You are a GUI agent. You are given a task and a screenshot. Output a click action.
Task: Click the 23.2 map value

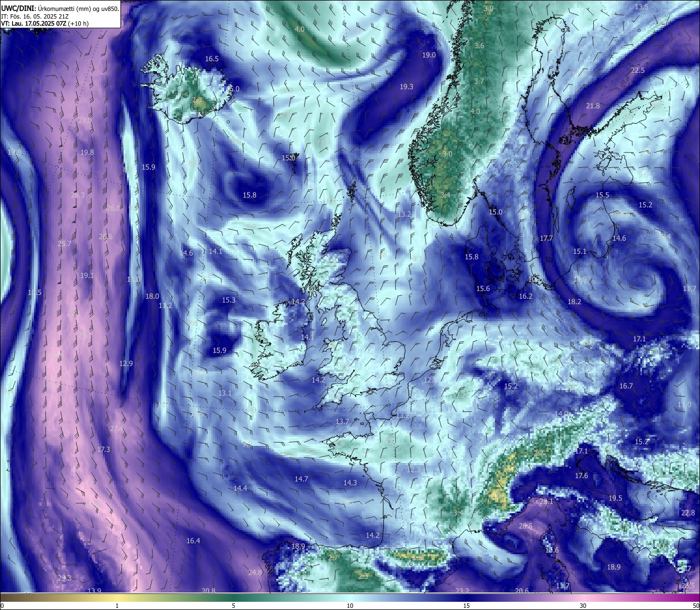click(x=462, y=591)
